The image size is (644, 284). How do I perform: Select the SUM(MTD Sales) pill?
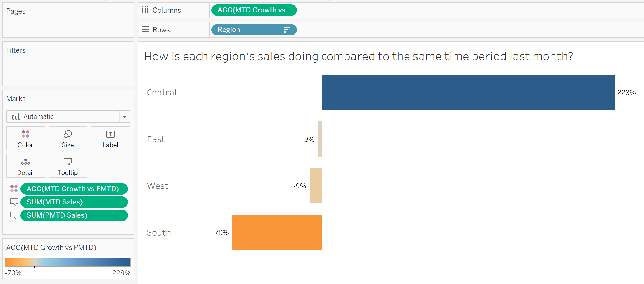[74, 202]
